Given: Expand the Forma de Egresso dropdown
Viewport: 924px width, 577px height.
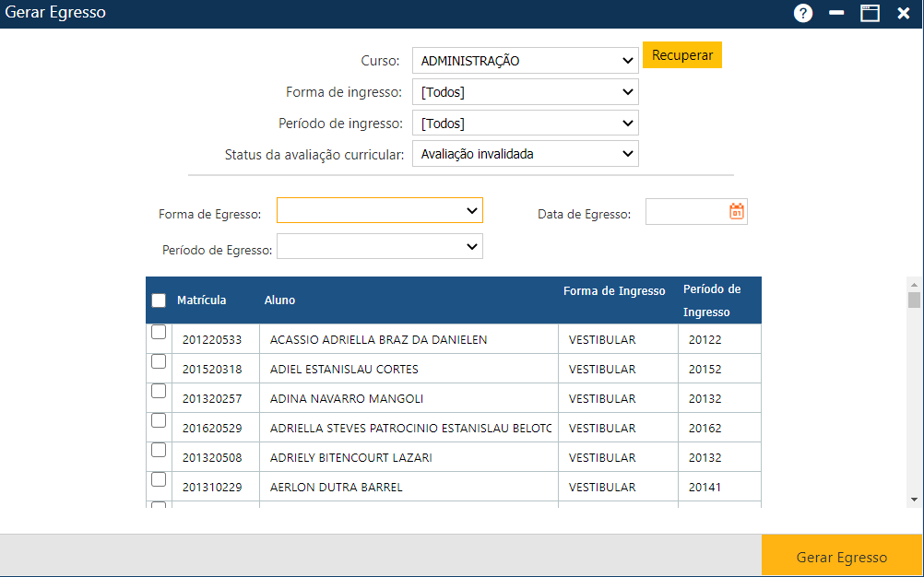Looking at the screenshot, I should click(x=379, y=211).
